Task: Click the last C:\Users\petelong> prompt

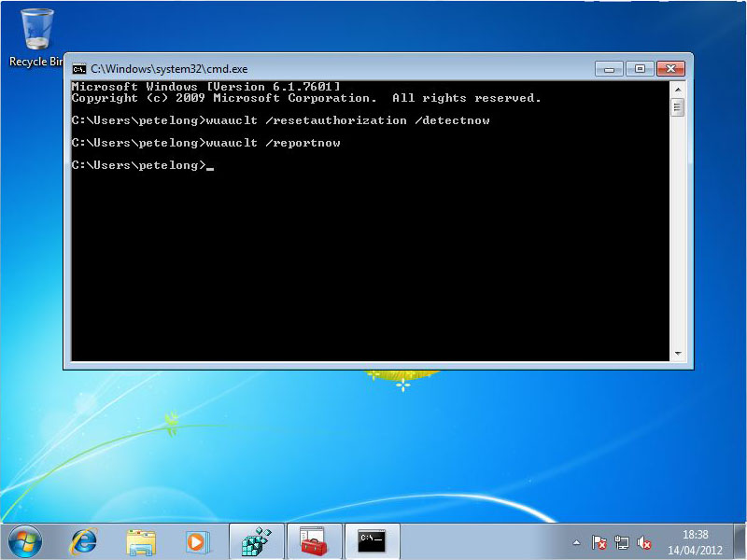Action: (138, 165)
